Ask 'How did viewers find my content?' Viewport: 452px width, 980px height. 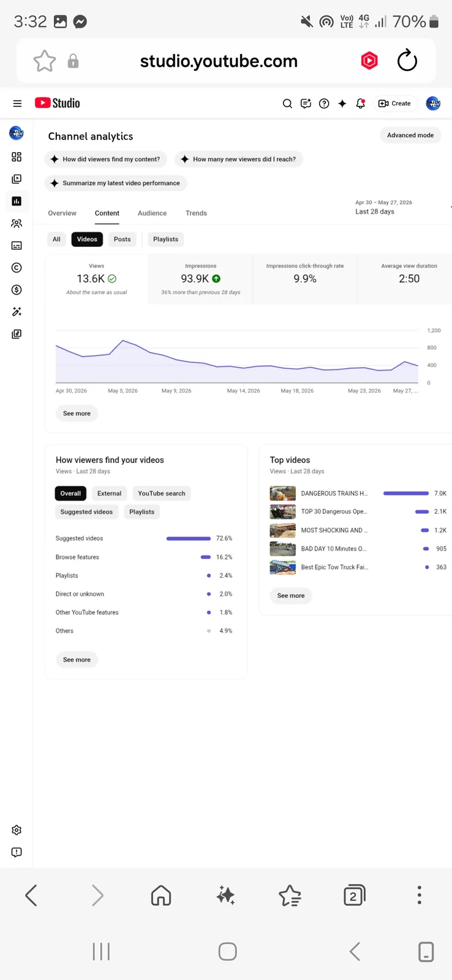[105, 159]
